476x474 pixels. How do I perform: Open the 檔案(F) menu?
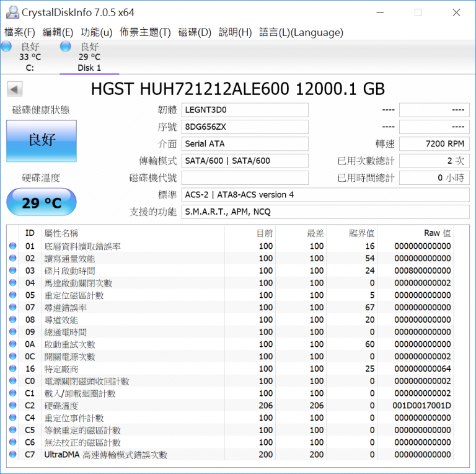20,32
